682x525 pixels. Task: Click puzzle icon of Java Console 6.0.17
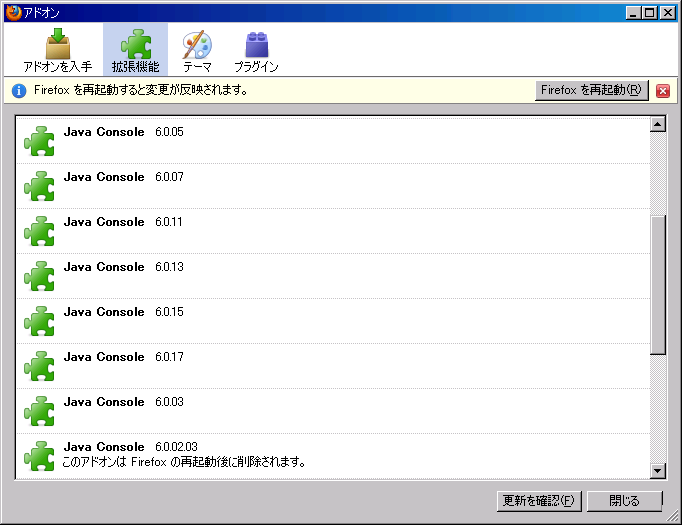point(40,366)
